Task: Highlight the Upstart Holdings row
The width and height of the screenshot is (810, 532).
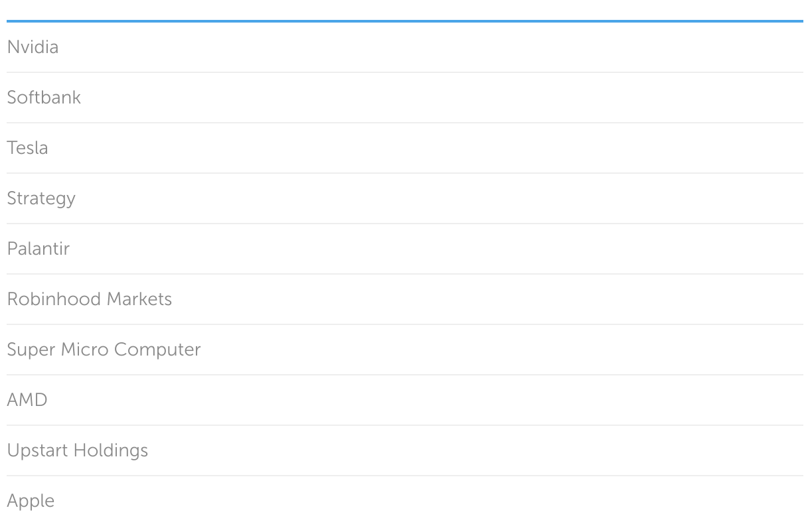Action: coord(405,450)
